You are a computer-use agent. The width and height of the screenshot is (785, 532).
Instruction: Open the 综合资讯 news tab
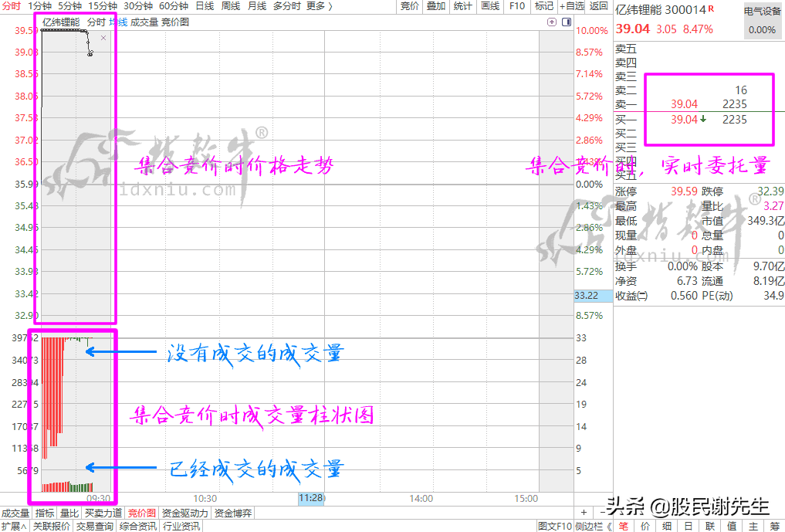[139, 526]
